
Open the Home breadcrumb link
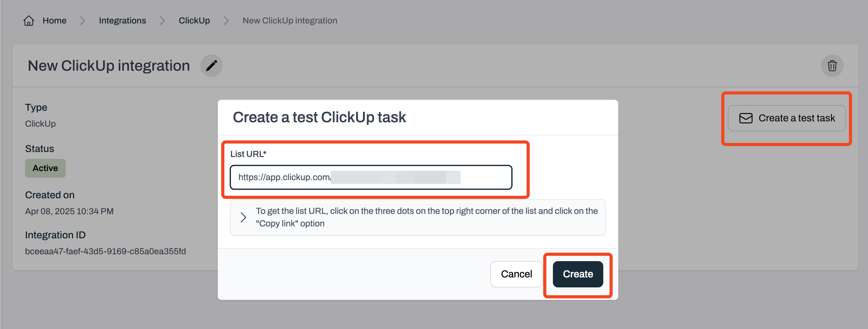54,21
